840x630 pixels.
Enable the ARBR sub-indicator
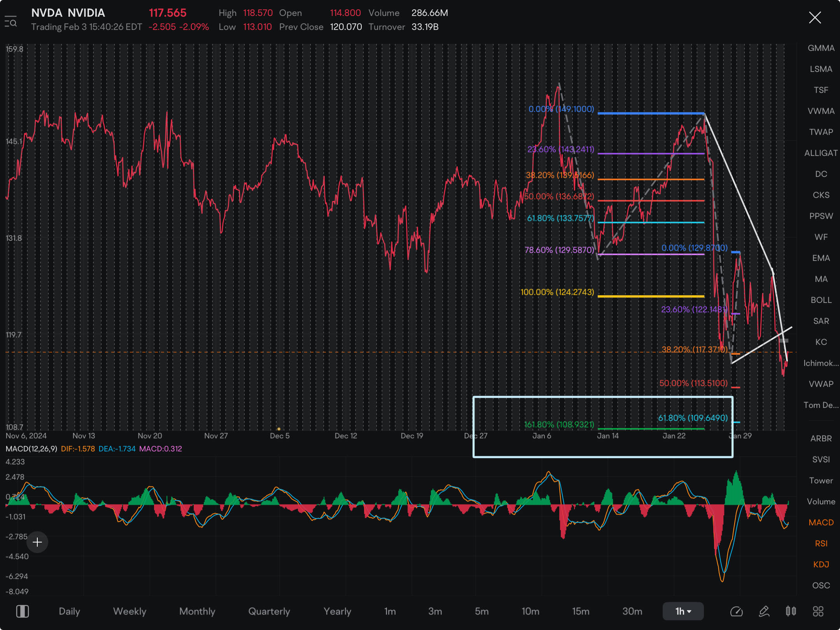[x=821, y=439]
